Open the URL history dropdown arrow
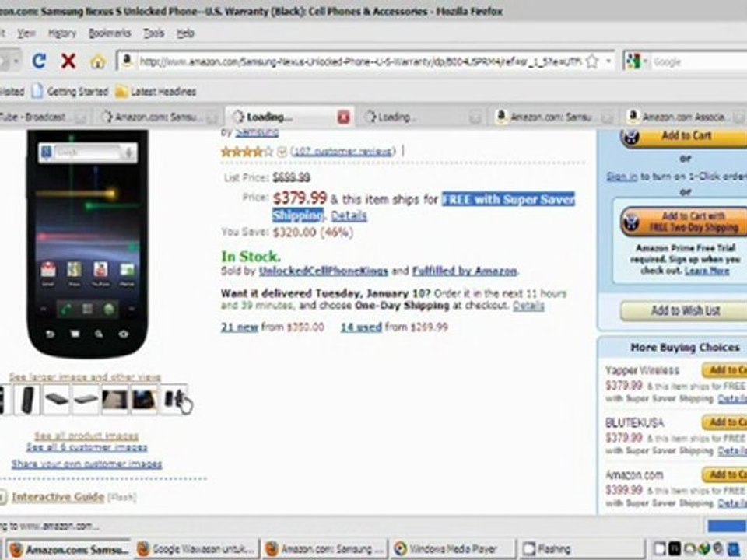Viewport: 747px width, 560px height. click(608, 61)
